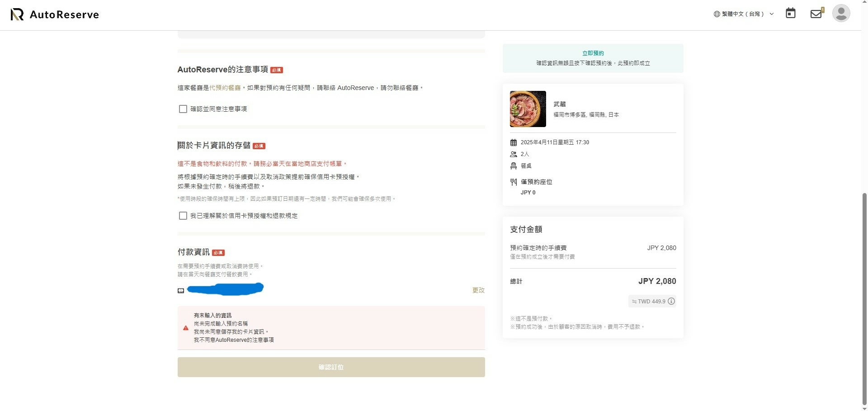Click 更改 to change payment card
This screenshot has width=868, height=411.
pyautogui.click(x=478, y=290)
